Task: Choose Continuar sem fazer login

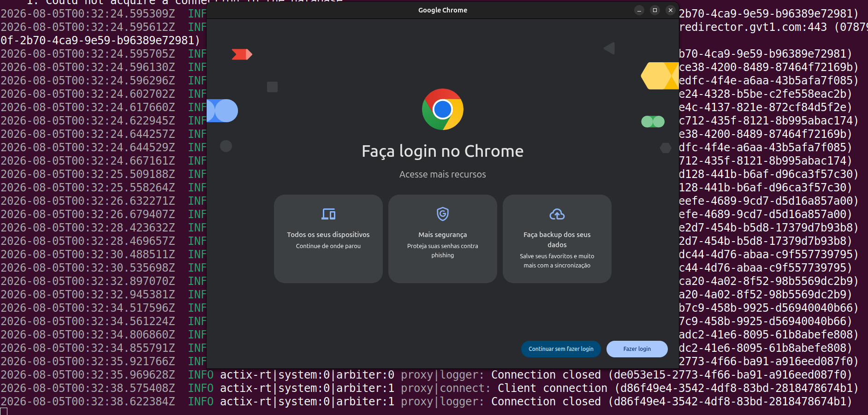Action: point(561,349)
